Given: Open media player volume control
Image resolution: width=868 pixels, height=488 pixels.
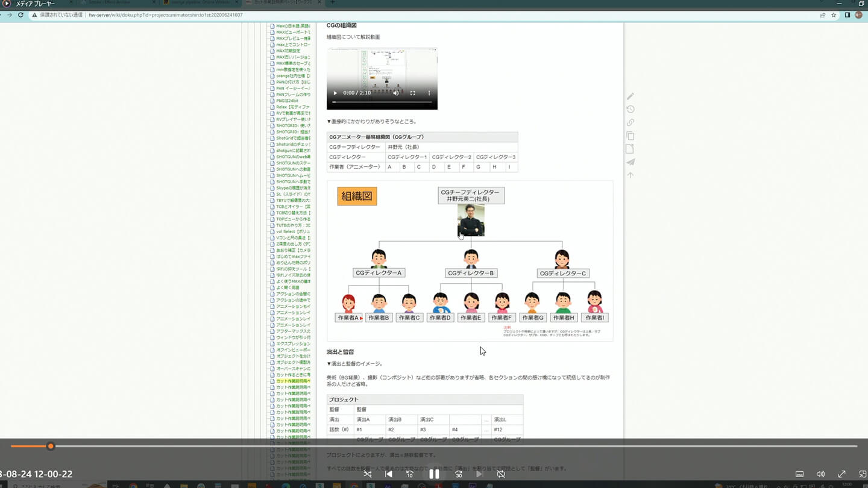Looking at the screenshot, I should [x=820, y=474].
